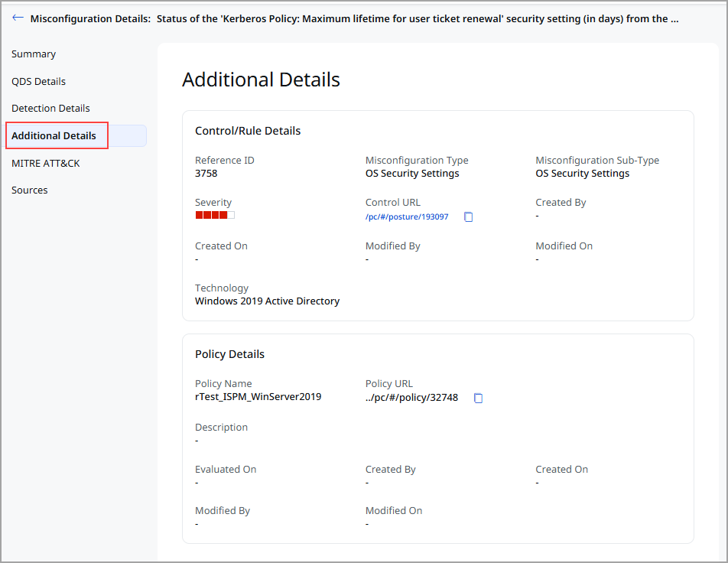The width and height of the screenshot is (728, 563).
Task: Copy the Control URL using the clipboard icon
Action: 469,217
